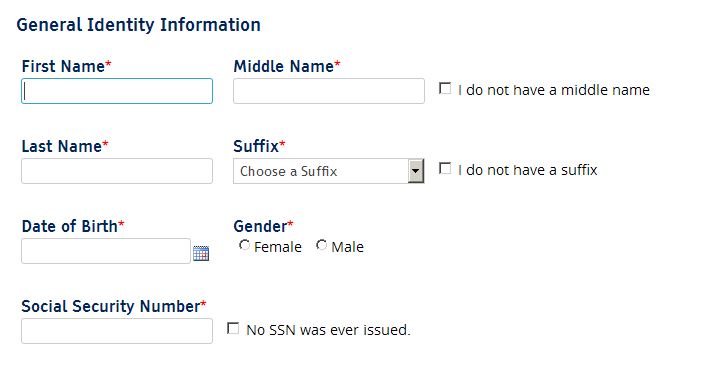Open the Date of Birth calendar picker
Image resolution: width=724 pixels, height=372 pixels.
(201, 253)
